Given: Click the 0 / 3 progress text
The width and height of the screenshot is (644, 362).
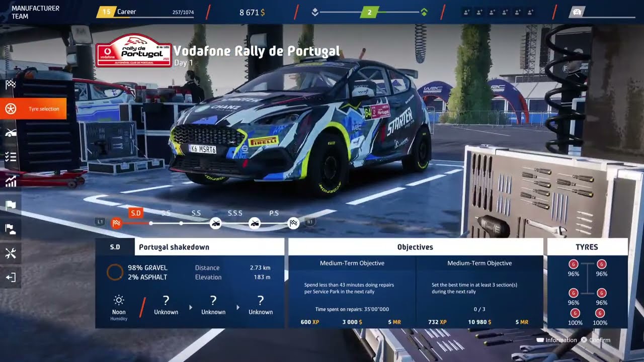Looking at the screenshot, I should [x=479, y=309].
